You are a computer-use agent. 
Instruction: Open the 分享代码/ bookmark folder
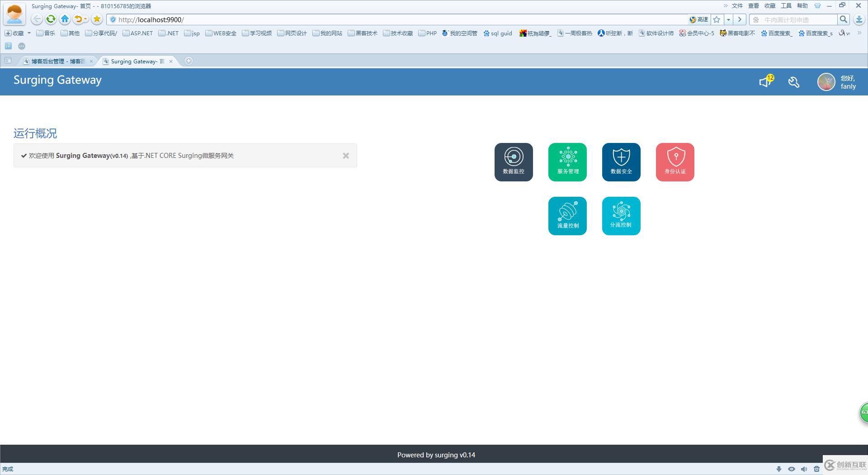click(101, 33)
